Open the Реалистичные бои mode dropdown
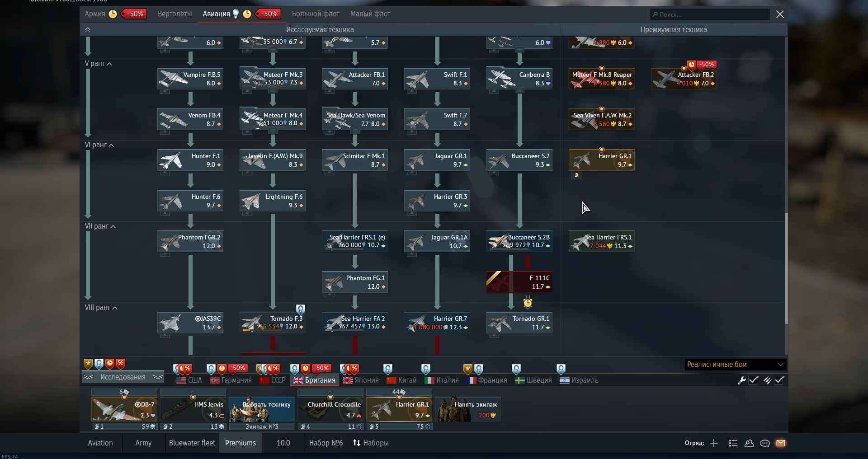868x459 pixels. 735,365
